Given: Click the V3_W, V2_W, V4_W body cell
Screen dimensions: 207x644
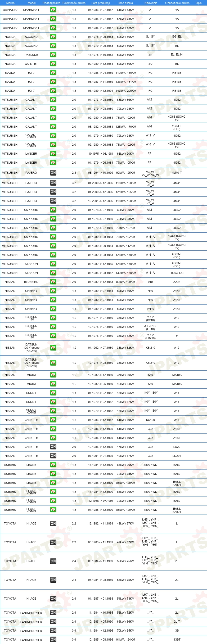Looking at the screenshot, I should (150, 173).
